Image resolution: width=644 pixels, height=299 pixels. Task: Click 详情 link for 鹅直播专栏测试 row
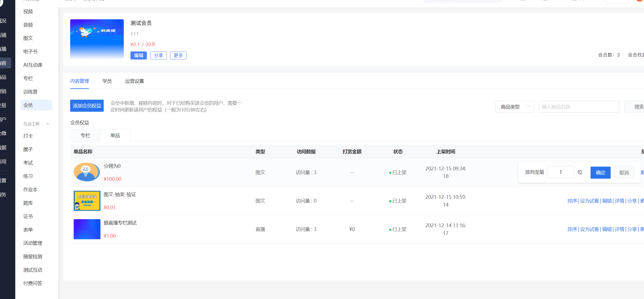(619, 229)
